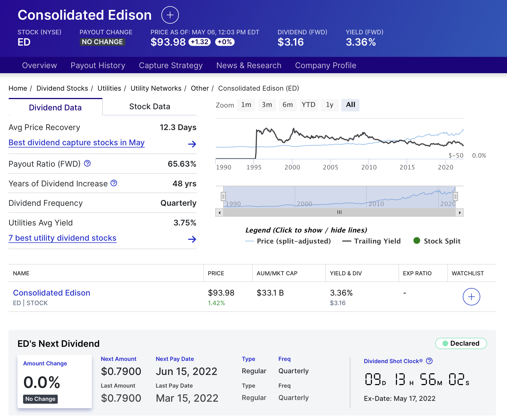Click Declared status badge

point(461,343)
